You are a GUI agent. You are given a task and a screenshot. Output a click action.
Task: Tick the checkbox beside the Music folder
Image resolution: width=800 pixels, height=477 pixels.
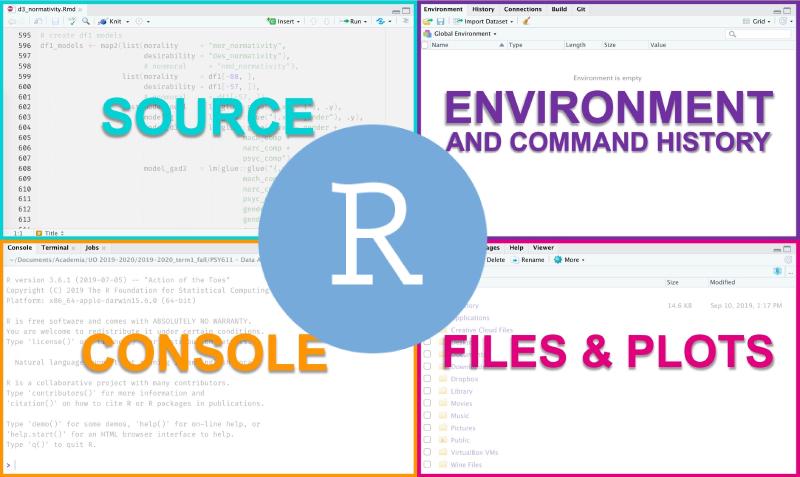click(x=428, y=415)
